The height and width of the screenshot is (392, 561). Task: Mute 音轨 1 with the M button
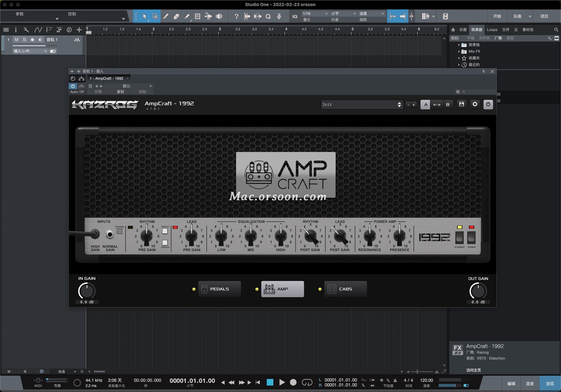16,40
